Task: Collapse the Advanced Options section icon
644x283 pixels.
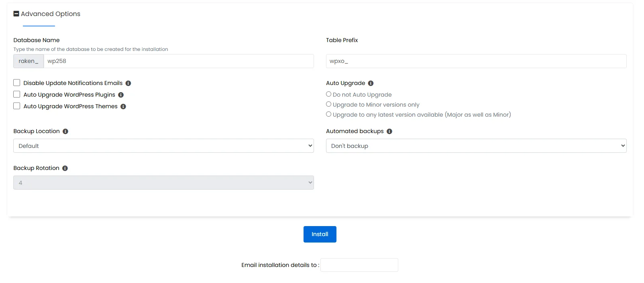Action: [16, 14]
